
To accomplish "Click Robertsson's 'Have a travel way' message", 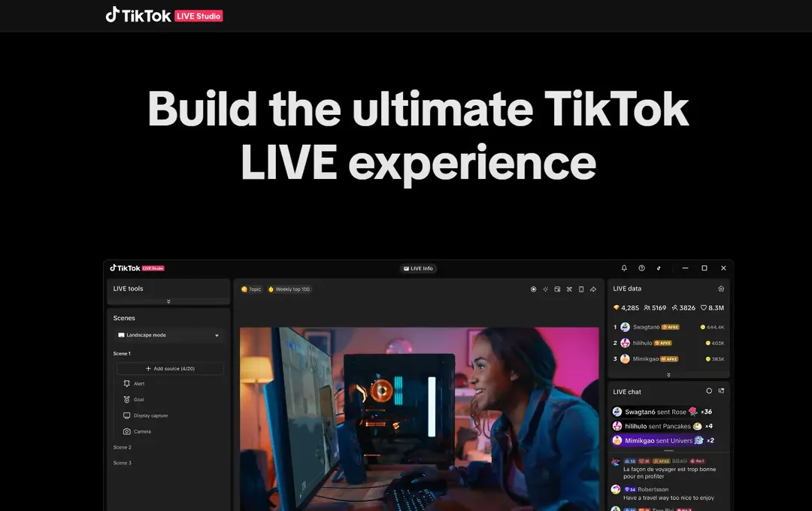I will [x=668, y=497].
